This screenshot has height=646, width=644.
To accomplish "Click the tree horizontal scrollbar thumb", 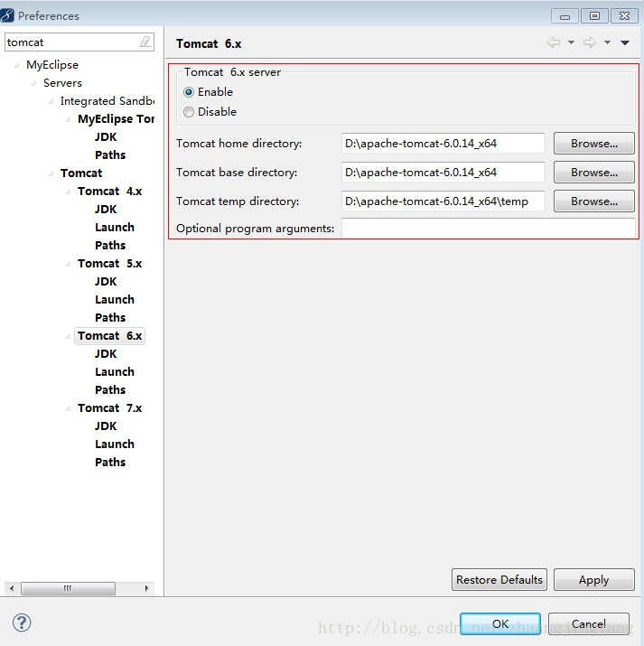I will click(x=68, y=588).
